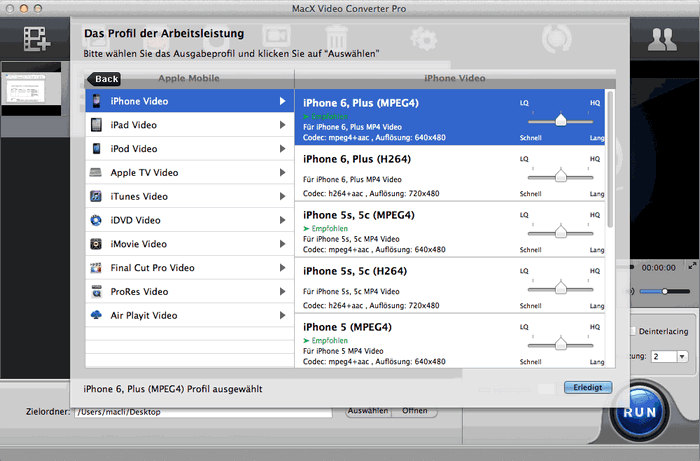Adjust iPhone 5s, 5c (MPEG4) quality slider
Viewport: 700px width, 461px height.
pos(560,233)
